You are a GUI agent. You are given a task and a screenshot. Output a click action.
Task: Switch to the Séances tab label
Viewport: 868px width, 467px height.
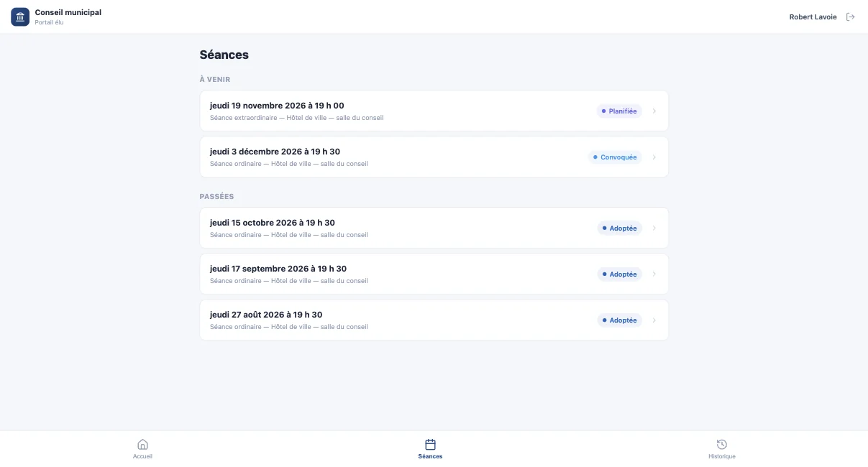click(430, 456)
